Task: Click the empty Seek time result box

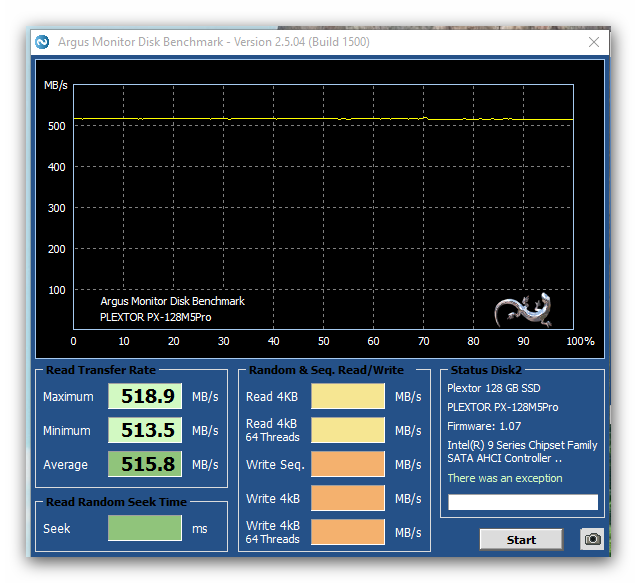Action: (x=145, y=528)
